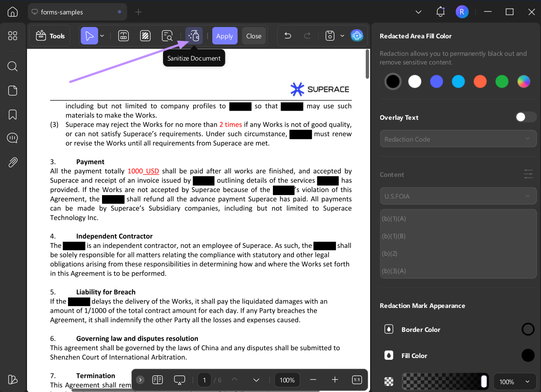Pick black redacted area fill color
Image resolution: width=541 pixels, height=392 pixels.
point(393,81)
